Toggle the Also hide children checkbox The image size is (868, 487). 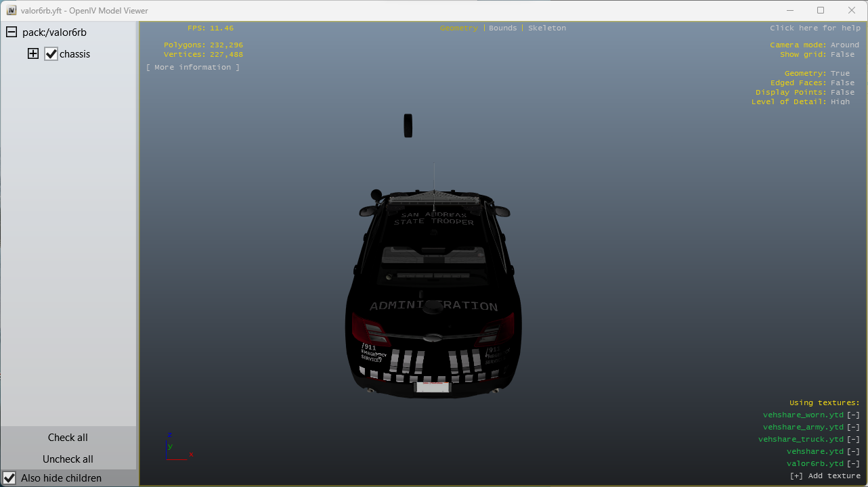[x=10, y=478]
